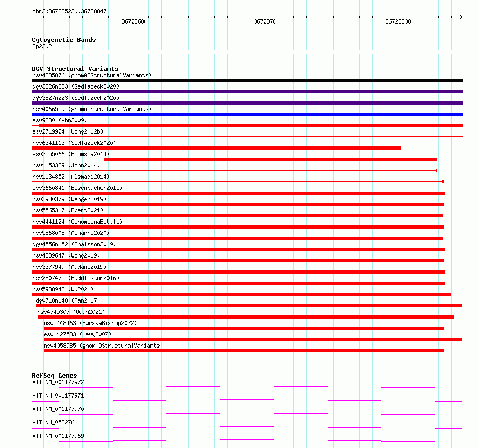This screenshot has height=448, width=478.
Task: Click the purple dgv3827n223 variant bar
Action: click(247, 103)
